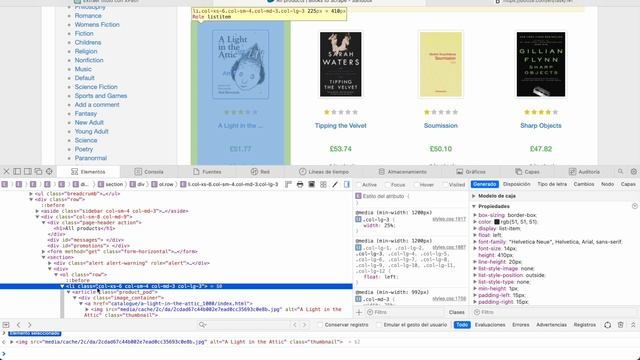Click the styles panel Filtro field
The width and height of the screenshot is (640, 360).
click(404, 312)
